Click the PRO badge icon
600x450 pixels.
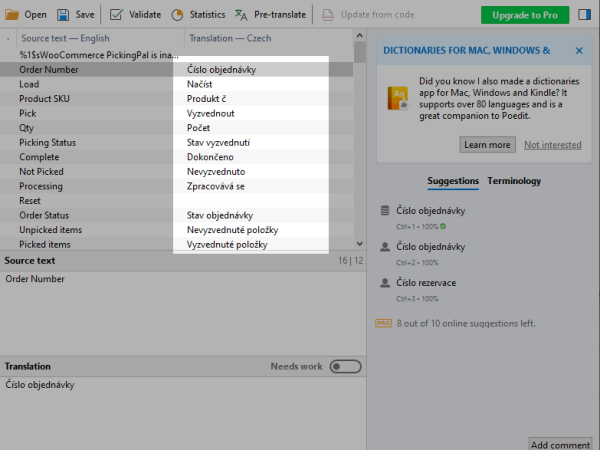pos(383,323)
